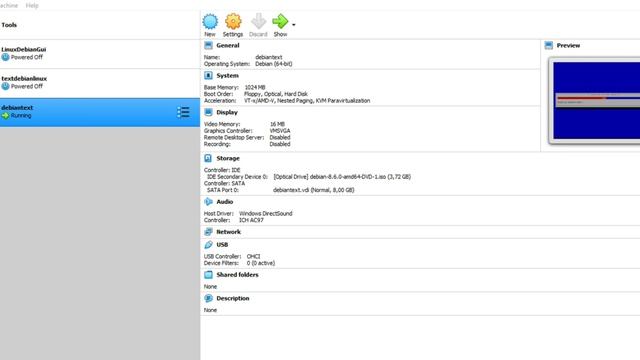
Task: Open the Description section heading link
Action: coord(233,298)
